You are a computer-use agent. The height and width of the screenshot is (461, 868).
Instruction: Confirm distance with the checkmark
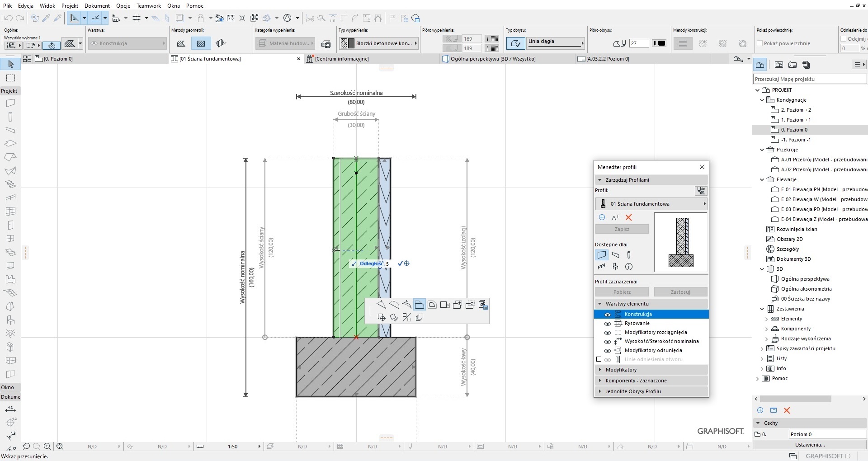[400, 263]
